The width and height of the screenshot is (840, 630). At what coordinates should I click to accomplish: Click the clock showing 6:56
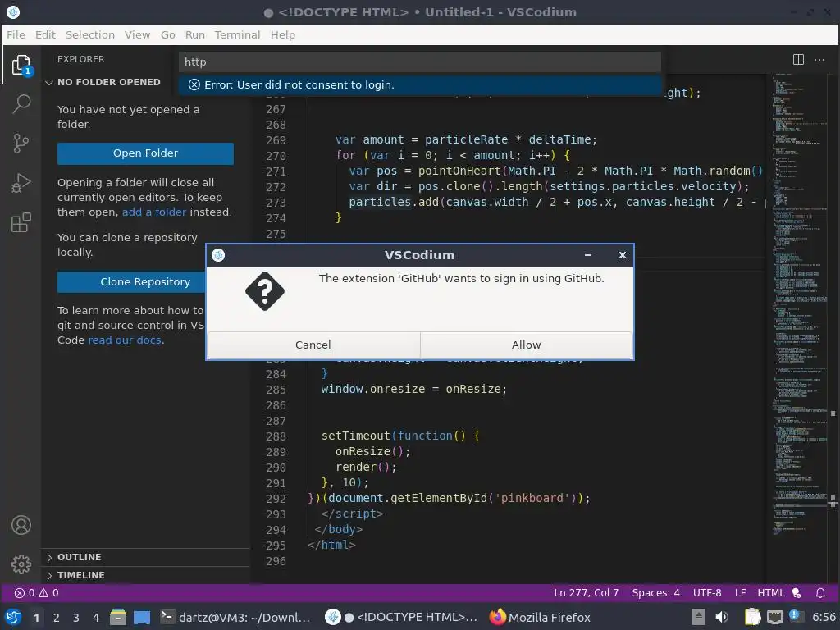pos(824,617)
